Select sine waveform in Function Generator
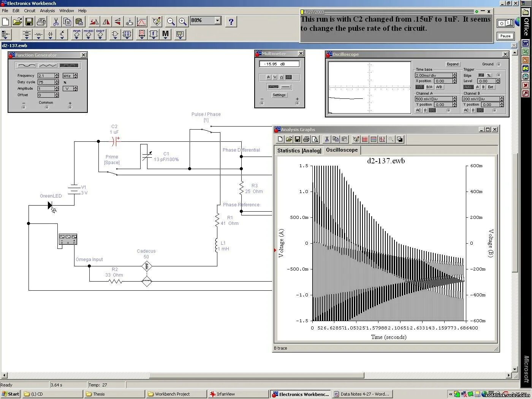This screenshot has width=532, height=399. (x=27, y=65)
